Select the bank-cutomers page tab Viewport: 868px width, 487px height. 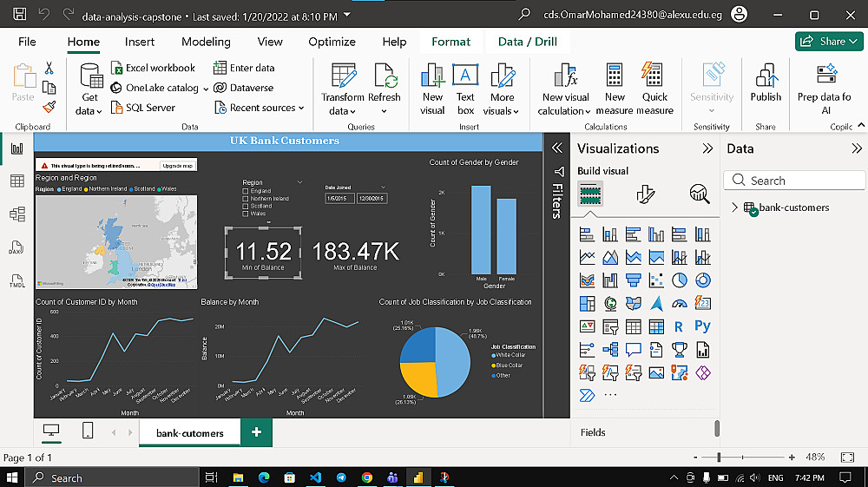pos(190,433)
